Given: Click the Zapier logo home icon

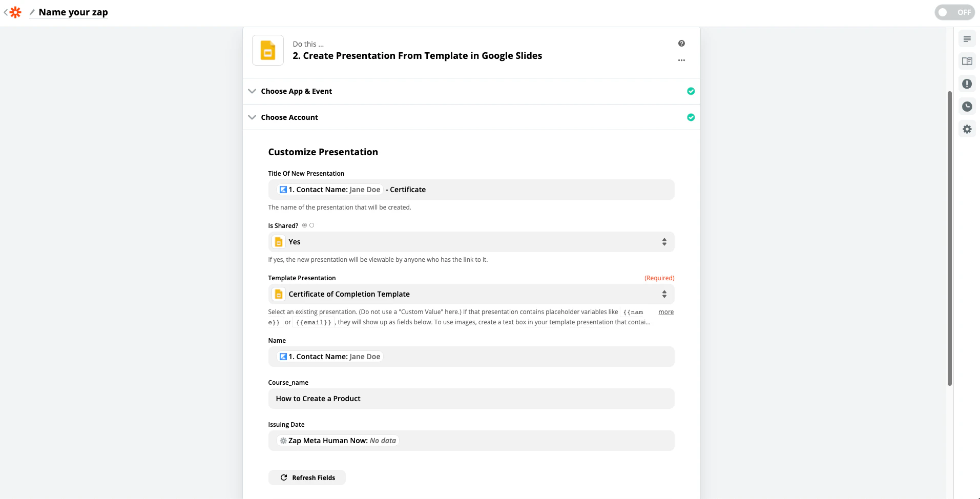Looking at the screenshot, I should (x=16, y=12).
